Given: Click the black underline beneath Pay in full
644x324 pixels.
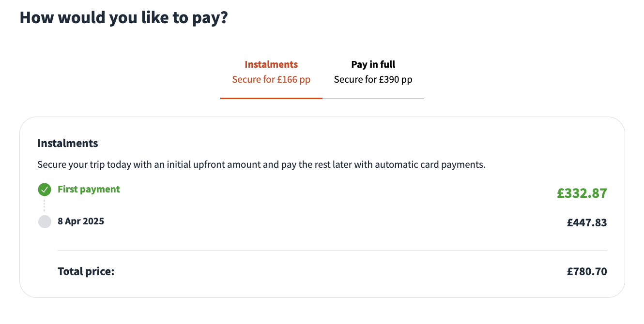Looking at the screenshot, I should (373, 99).
